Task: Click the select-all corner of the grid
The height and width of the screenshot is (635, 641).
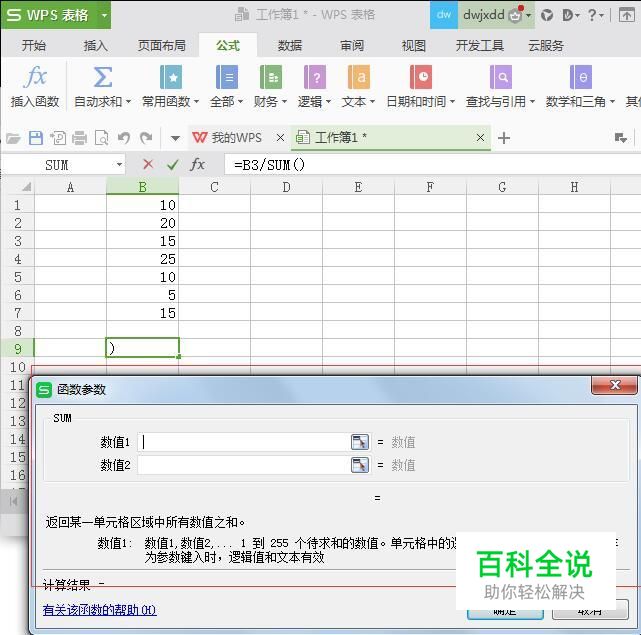Action: (x=26, y=187)
